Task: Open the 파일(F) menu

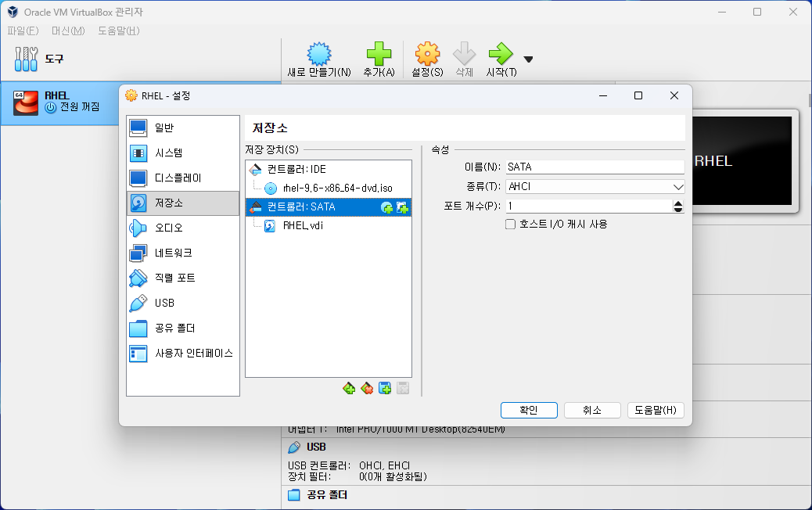Action: pyautogui.click(x=23, y=31)
